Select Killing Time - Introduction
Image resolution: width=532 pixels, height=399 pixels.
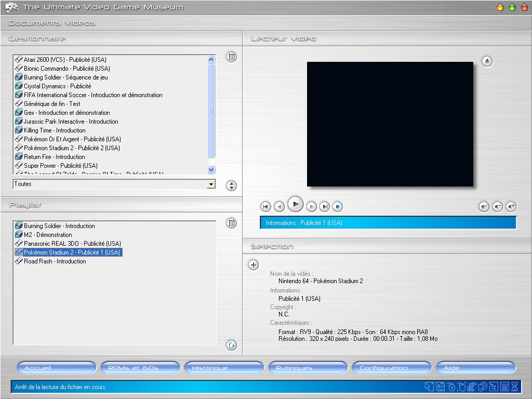pyautogui.click(x=50, y=130)
